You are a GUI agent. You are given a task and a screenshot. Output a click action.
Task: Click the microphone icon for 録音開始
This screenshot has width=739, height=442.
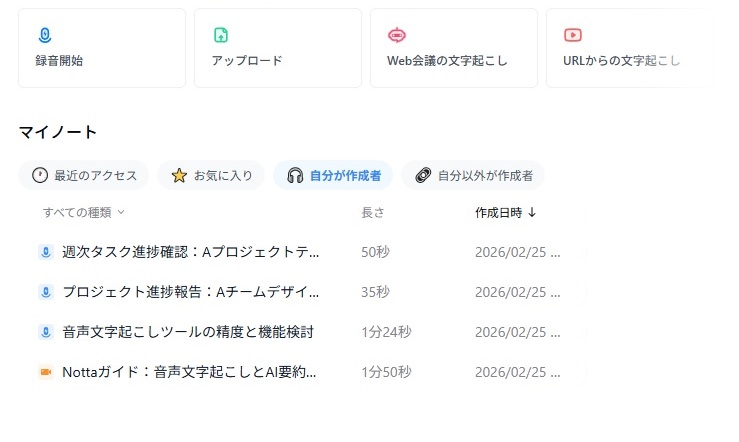pos(44,35)
